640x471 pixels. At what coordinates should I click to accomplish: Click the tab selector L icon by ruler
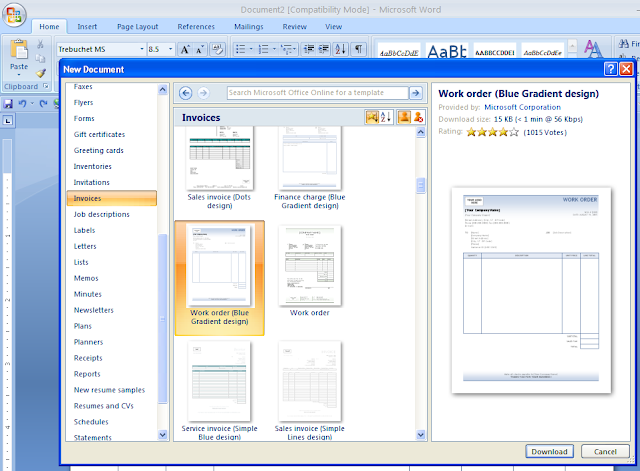(8, 121)
